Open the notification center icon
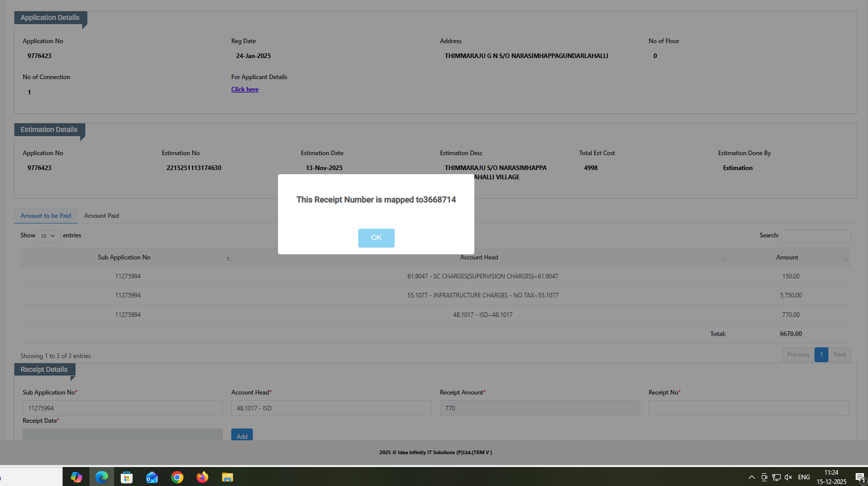This screenshot has width=868, height=486. (x=860, y=477)
